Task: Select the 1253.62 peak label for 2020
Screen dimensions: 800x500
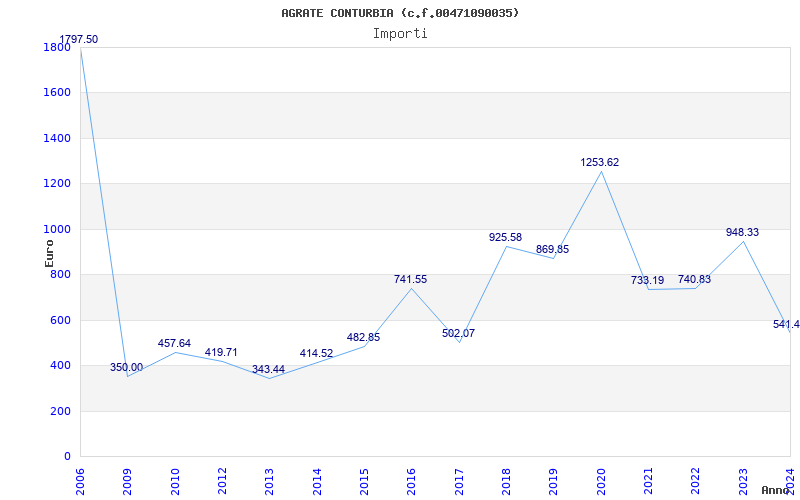Action: [600, 163]
